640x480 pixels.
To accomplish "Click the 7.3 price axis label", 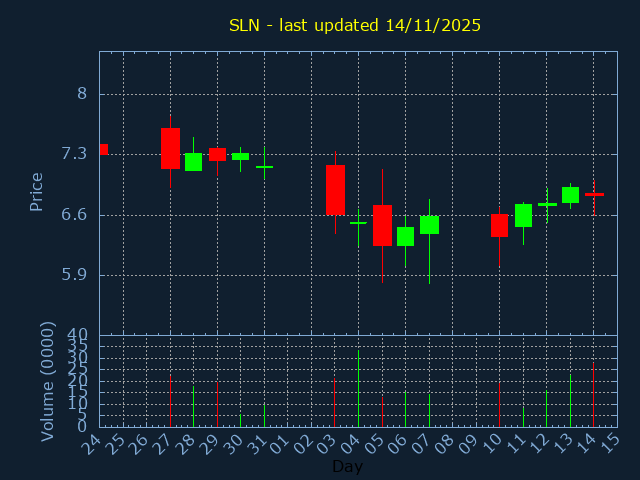I will point(74,153).
